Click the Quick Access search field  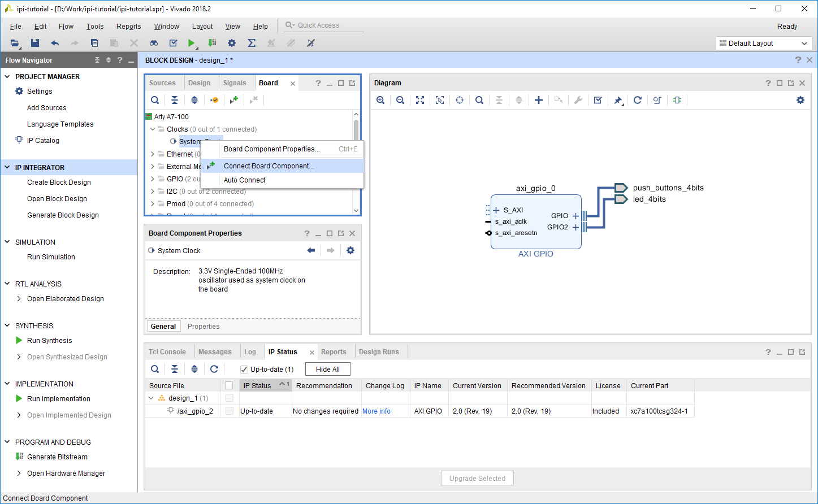[x=324, y=25]
